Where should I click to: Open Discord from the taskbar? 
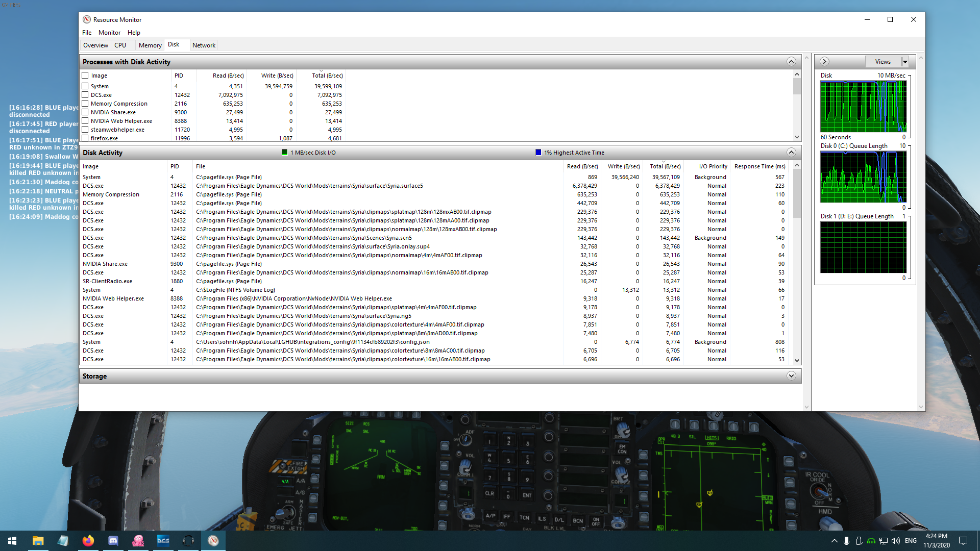(113, 541)
